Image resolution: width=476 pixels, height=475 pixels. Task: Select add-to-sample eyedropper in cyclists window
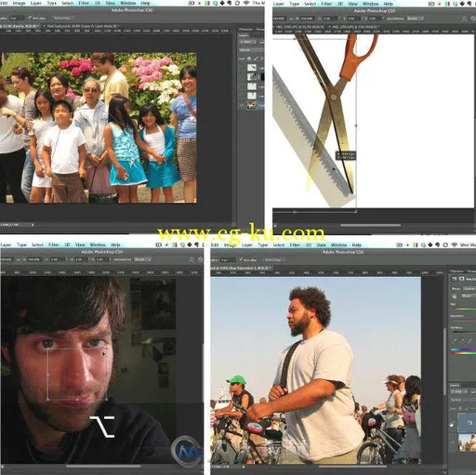(x=463, y=340)
